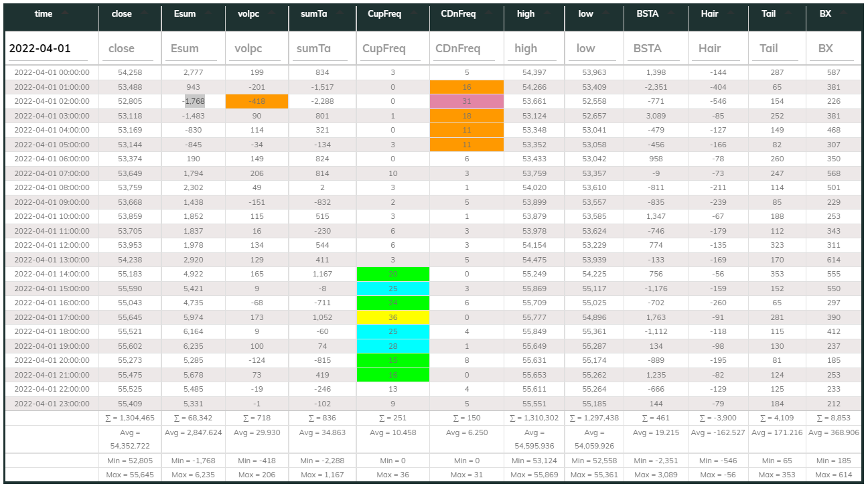
Task: Select the orange volpc cell showing -418
Action: coord(257,101)
